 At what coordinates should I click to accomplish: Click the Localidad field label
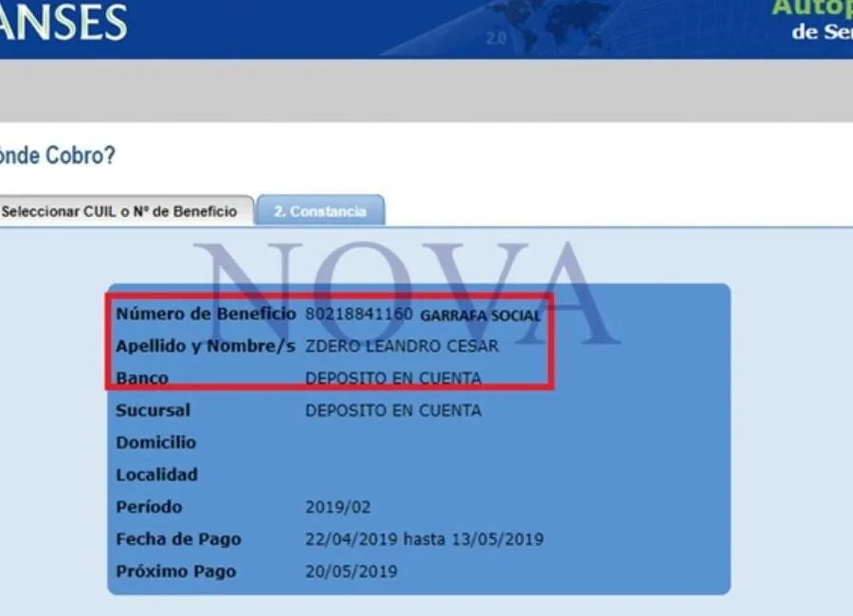coord(156,475)
